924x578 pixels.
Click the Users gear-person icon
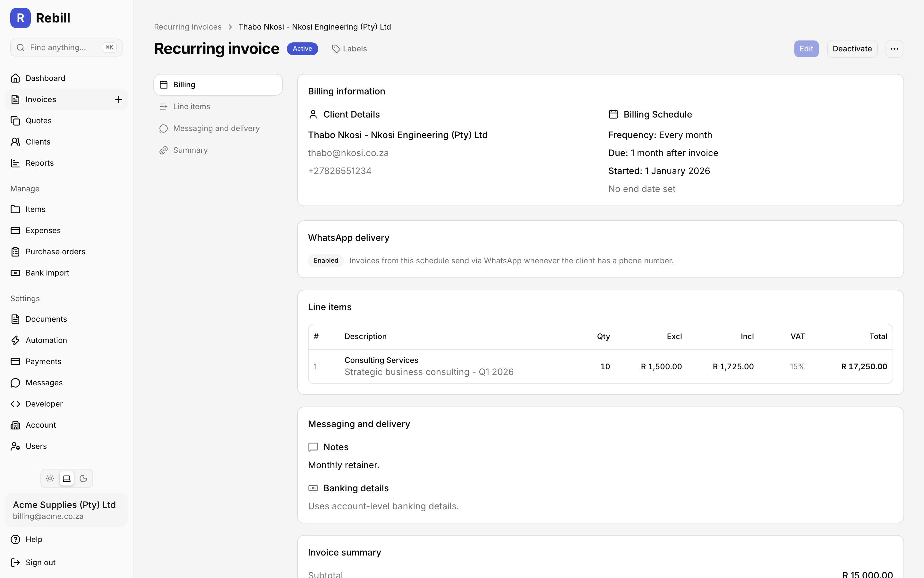coord(15,446)
